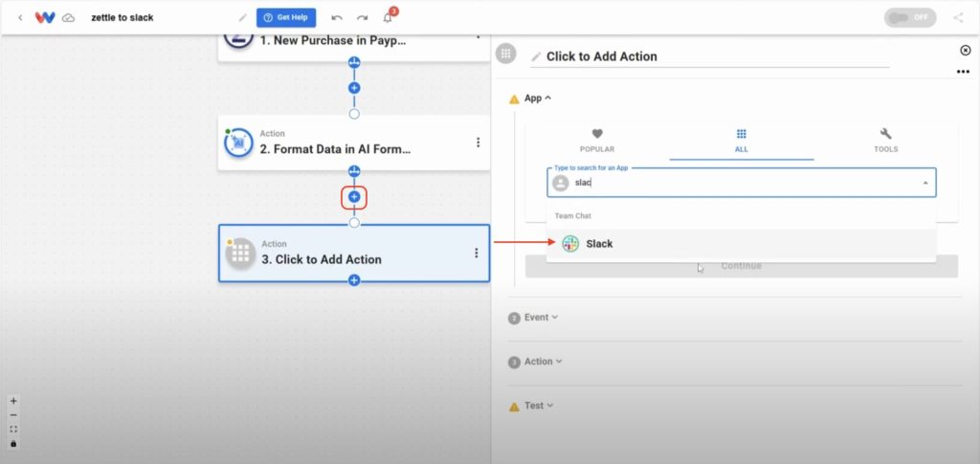The image size is (980, 464).
Task: Open three-dot menu for Format Data step
Action: click(x=479, y=143)
